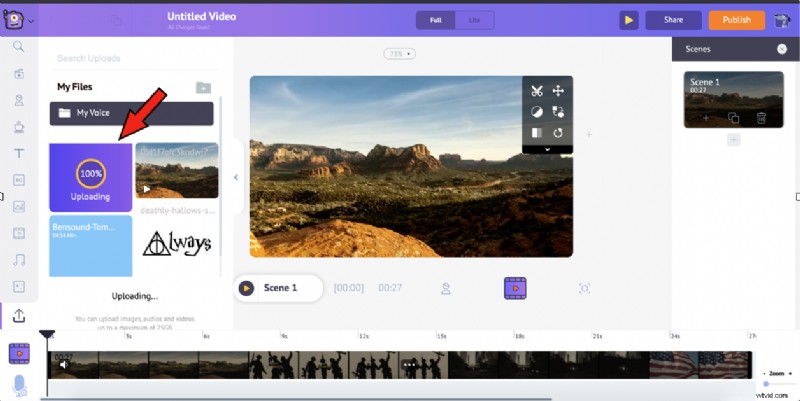Duplicate Scene 1 in Scenes panel
Screen dimensions: 800x401
click(x=733, y=118)
